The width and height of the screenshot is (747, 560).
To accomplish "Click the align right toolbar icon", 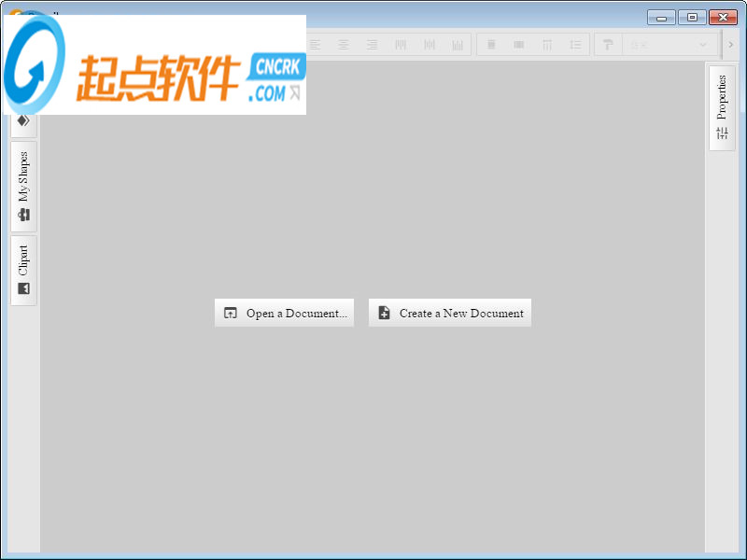I will click(x=372, y=45).
